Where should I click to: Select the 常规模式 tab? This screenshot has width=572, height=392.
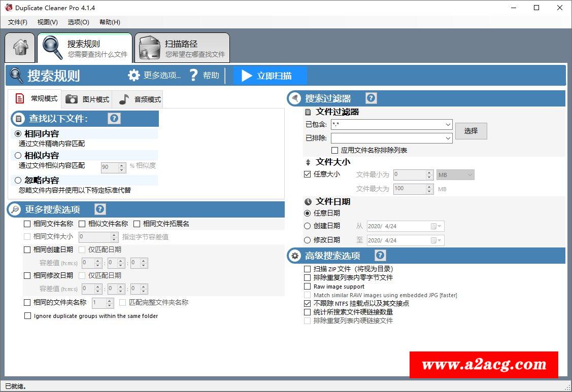(35, 98)
